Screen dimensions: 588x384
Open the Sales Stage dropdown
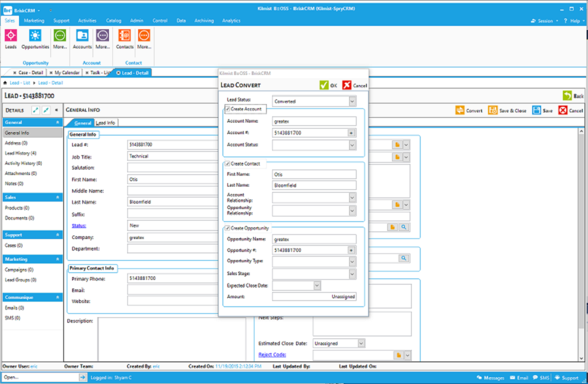point(352,274)
